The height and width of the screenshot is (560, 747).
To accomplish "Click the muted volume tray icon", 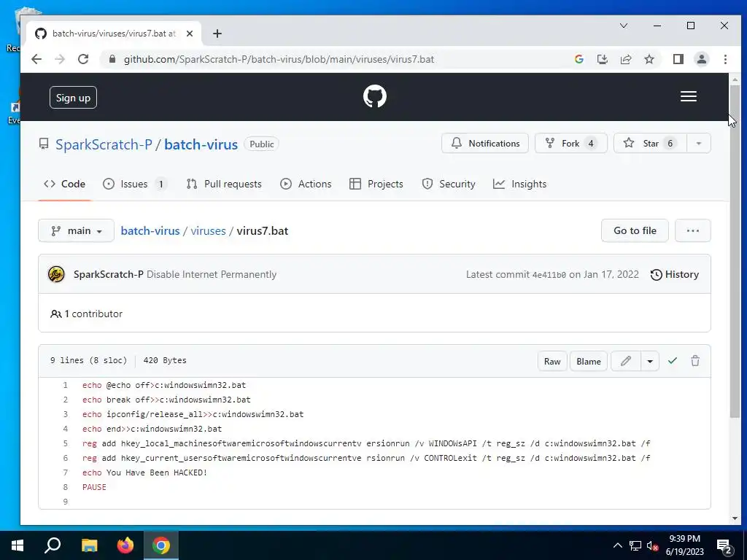I will point(652,545).
